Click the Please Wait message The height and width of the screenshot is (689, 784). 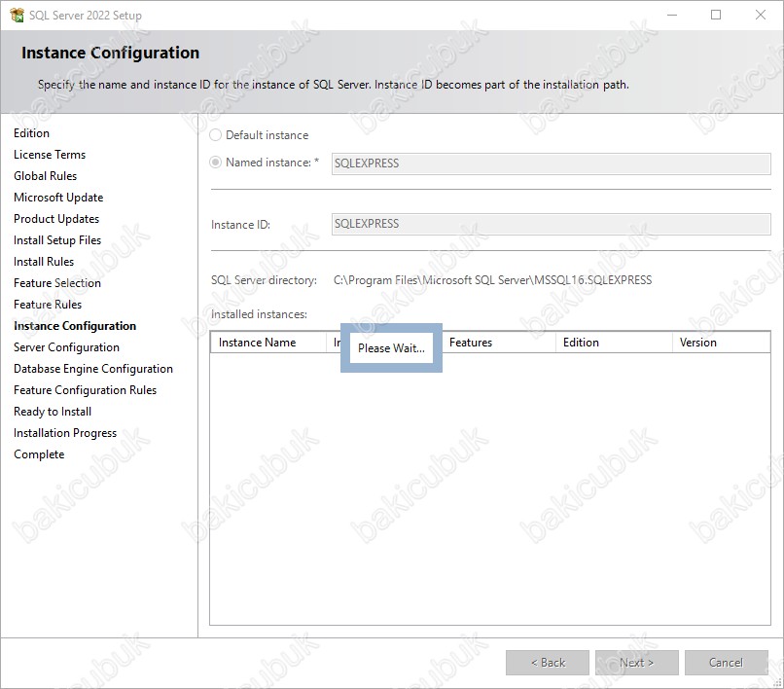click(391, 348)
